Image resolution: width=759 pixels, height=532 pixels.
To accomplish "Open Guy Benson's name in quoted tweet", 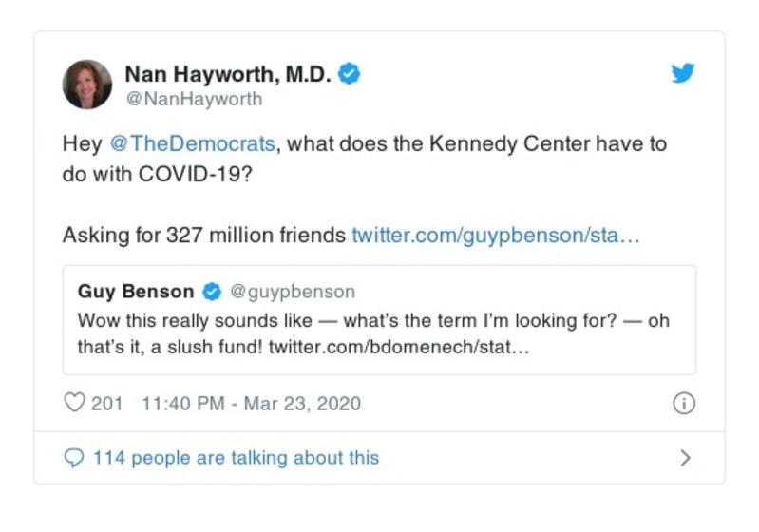I will coord(136,292).
